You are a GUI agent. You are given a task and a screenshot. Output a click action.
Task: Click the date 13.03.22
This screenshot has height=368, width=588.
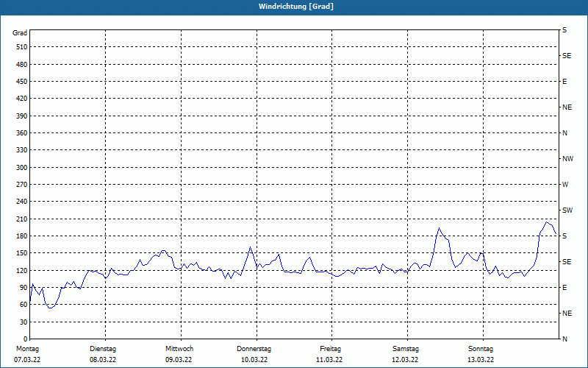tap(481, 360)
